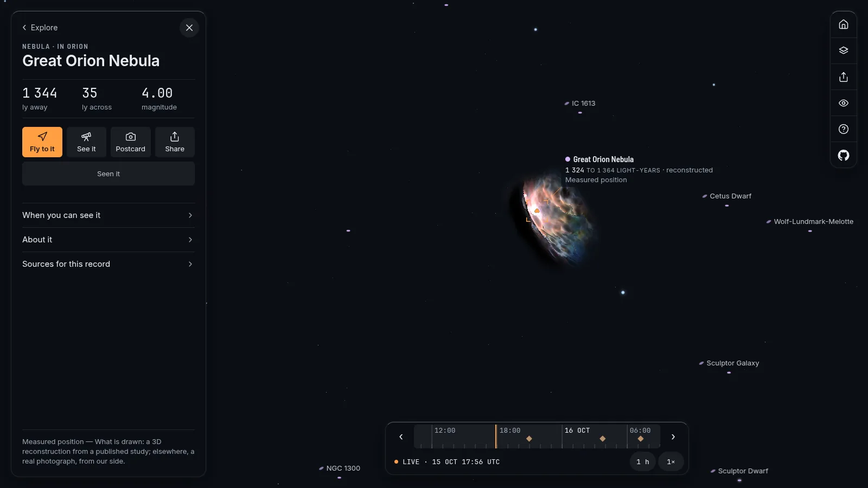Open the help question-mark icon
The height and width of the screenshot is (488, 868).
pos(844,129)
